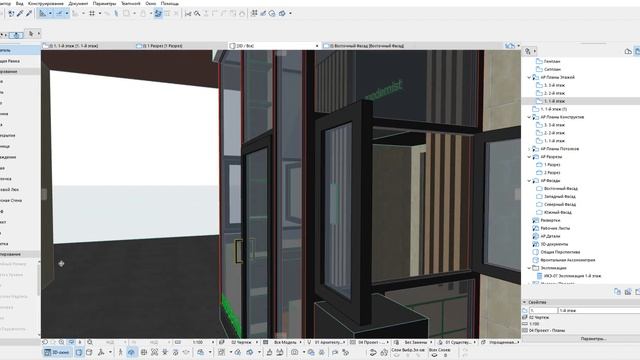The width and height of the screenshot is (640, 360).
Task: Open the Документ menu
Action: [x=78, y=3]
